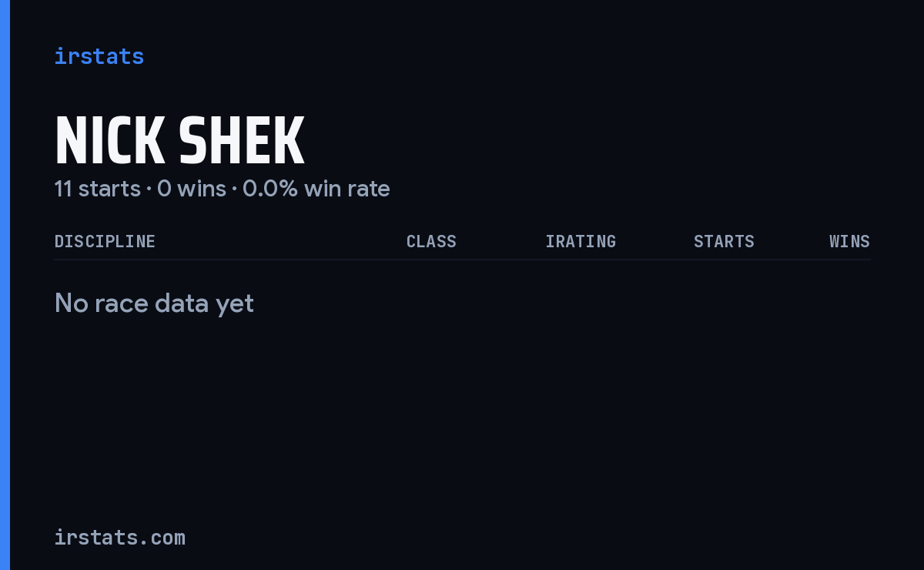Click the 11 starts summary text
Viewport: 924px width, 570px height.
coord(98,189)
